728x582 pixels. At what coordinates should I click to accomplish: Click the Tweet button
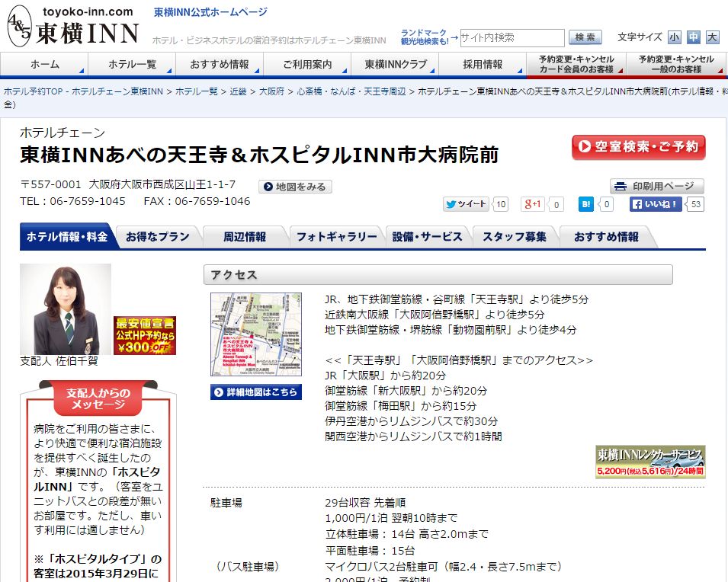point(466,204)
